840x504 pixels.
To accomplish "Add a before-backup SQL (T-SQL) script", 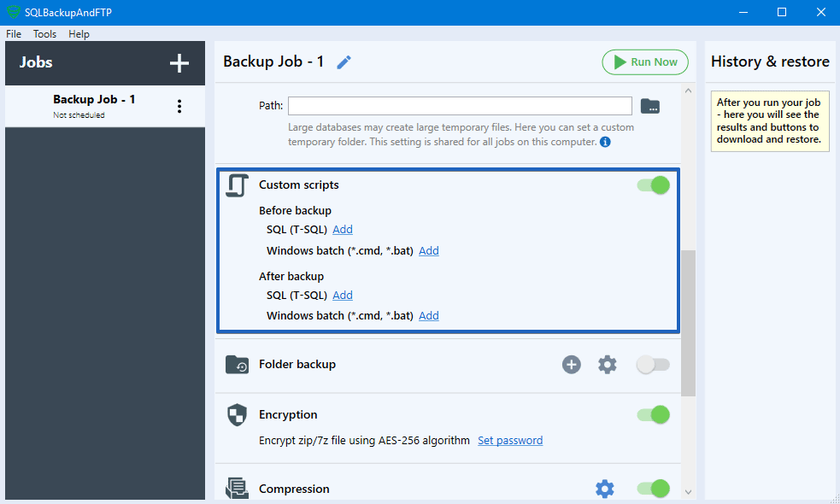I will [343, 229].
